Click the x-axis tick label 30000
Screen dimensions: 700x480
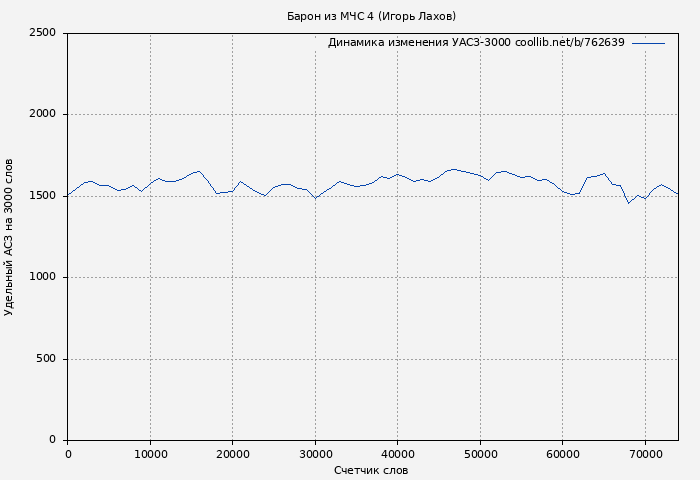coord(315,455)
